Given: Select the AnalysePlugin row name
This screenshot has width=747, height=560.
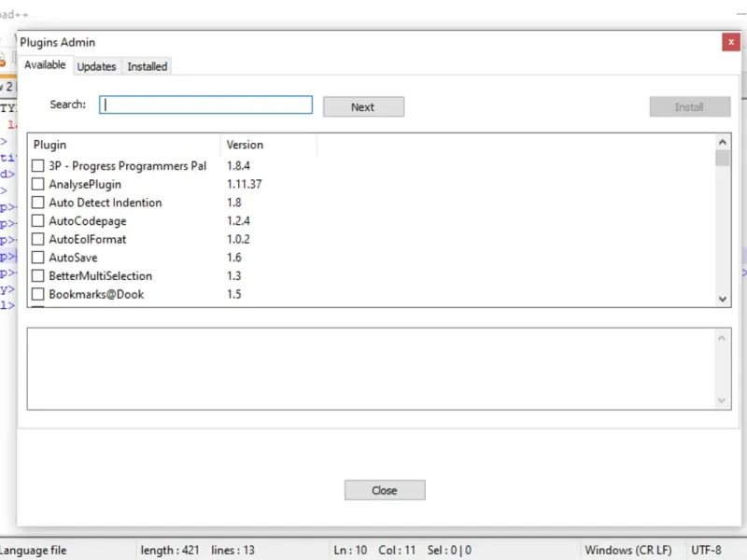Looking at the screenshot, I should [85, 184].
